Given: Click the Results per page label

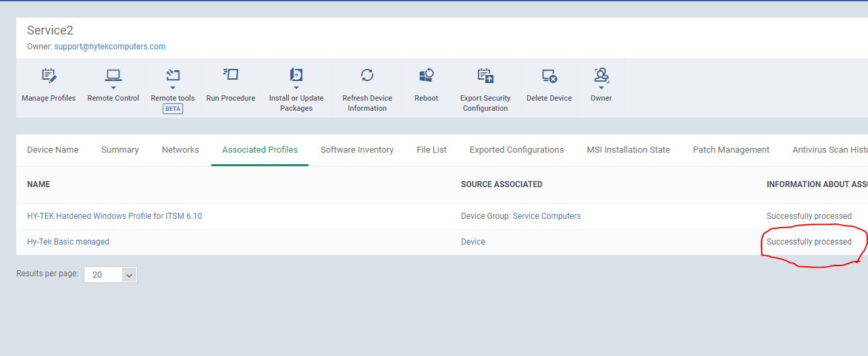Looking at the screenshot, I should 47,274.
